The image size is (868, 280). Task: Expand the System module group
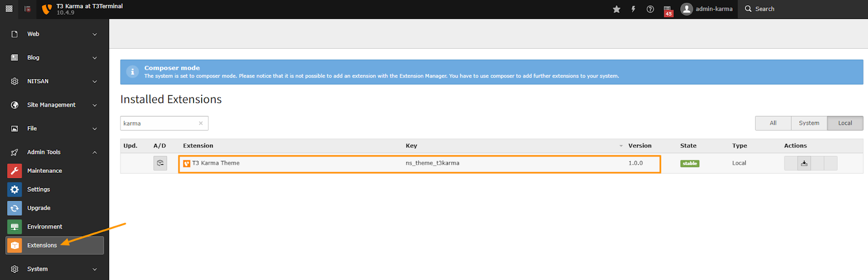click(95, 269)
